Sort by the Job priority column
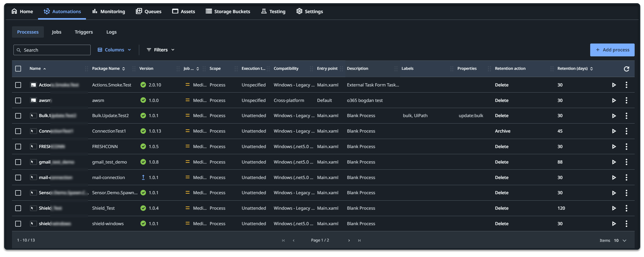644x257 pixels. tap(191, 69)
